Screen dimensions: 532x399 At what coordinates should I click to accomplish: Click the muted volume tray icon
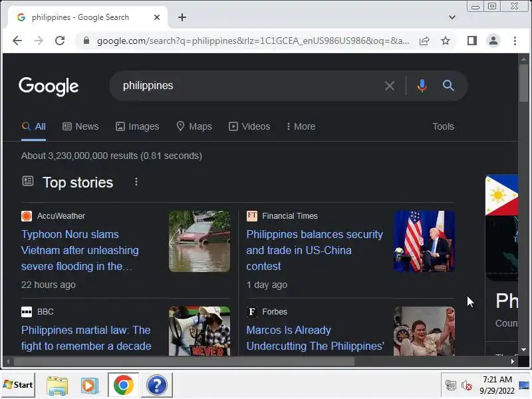tap(467, 386)
